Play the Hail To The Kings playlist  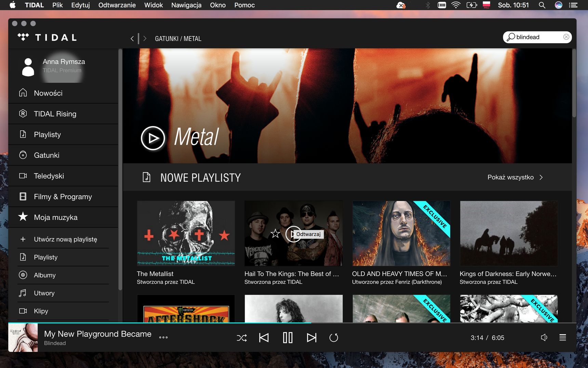(293, 234)
